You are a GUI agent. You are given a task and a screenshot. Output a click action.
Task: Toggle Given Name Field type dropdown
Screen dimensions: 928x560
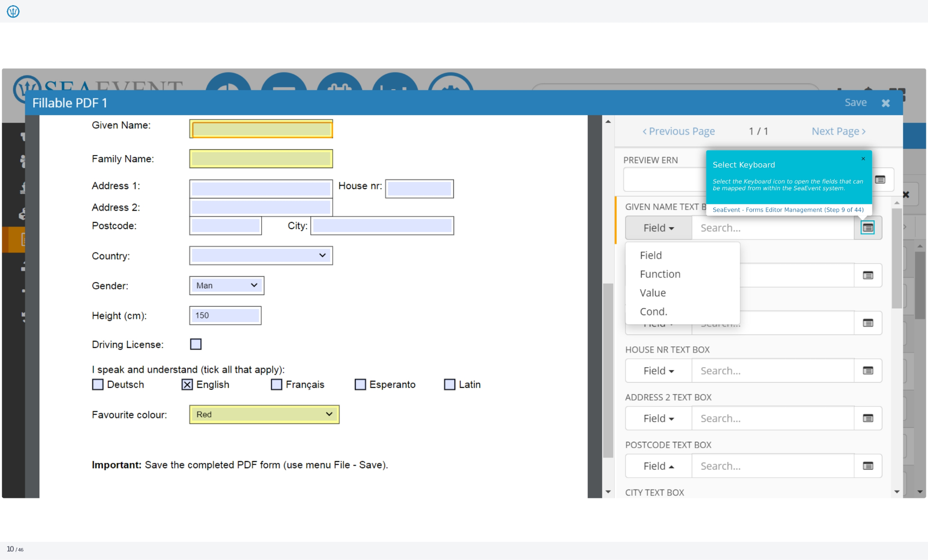coord(659,228)
